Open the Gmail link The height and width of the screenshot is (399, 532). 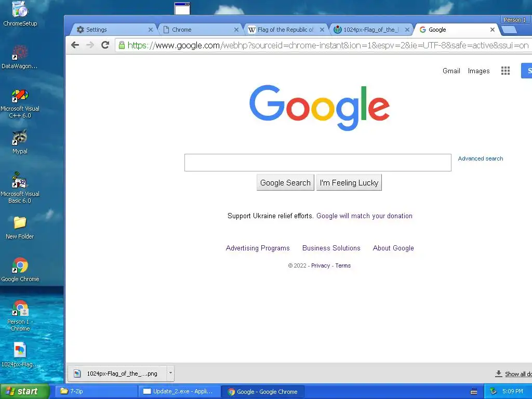point(451,71)
